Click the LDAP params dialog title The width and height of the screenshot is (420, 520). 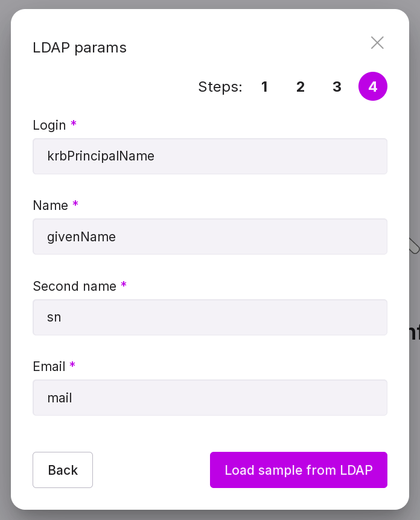pyautogui.click(x=80, y=48)
